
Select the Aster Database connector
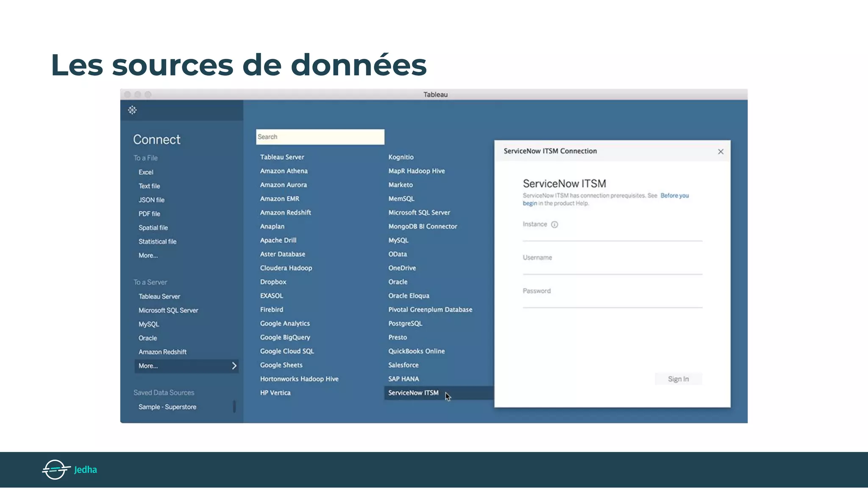[283, 254]
